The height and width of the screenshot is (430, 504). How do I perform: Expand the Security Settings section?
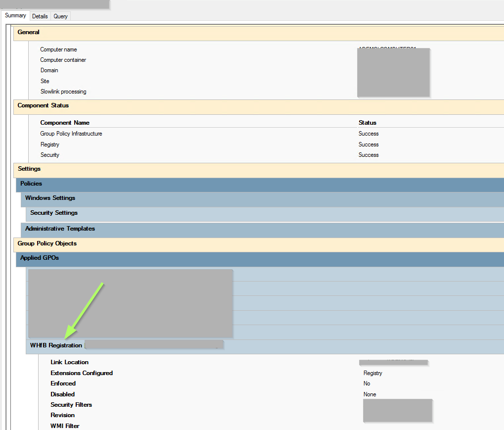(x=54, y=213)
